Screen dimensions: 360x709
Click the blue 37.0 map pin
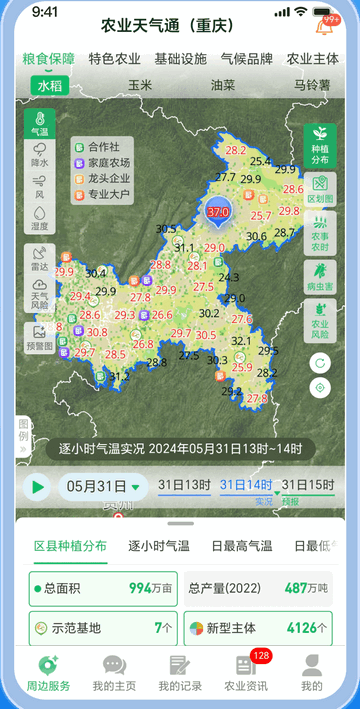pyautogui.click(x=218, y=212)
